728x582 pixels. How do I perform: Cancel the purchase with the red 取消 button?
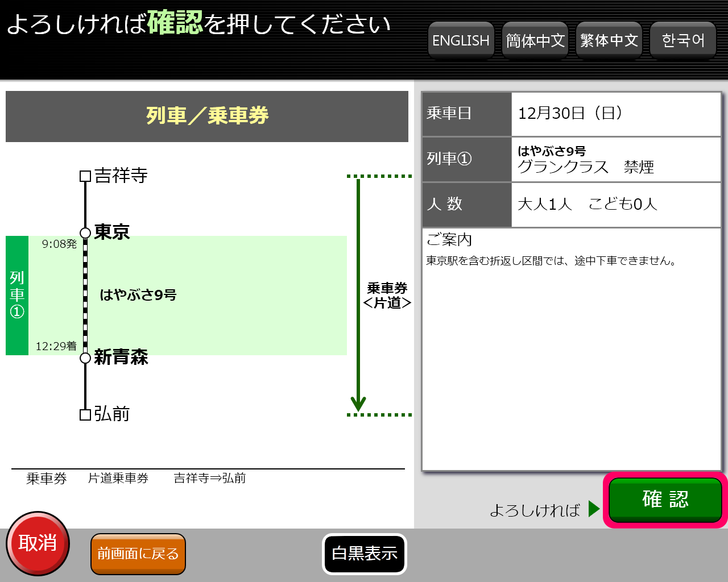pos(38,543)
